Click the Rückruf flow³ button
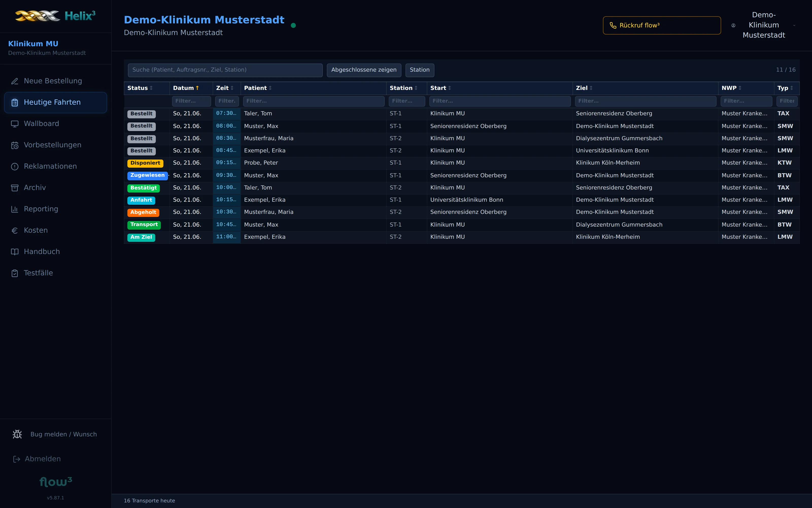This screenshot has width=812, height=508. (662, 26)
